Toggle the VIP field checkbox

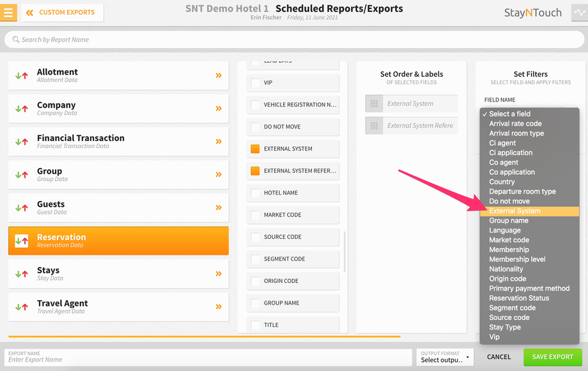tap(255, 83)
